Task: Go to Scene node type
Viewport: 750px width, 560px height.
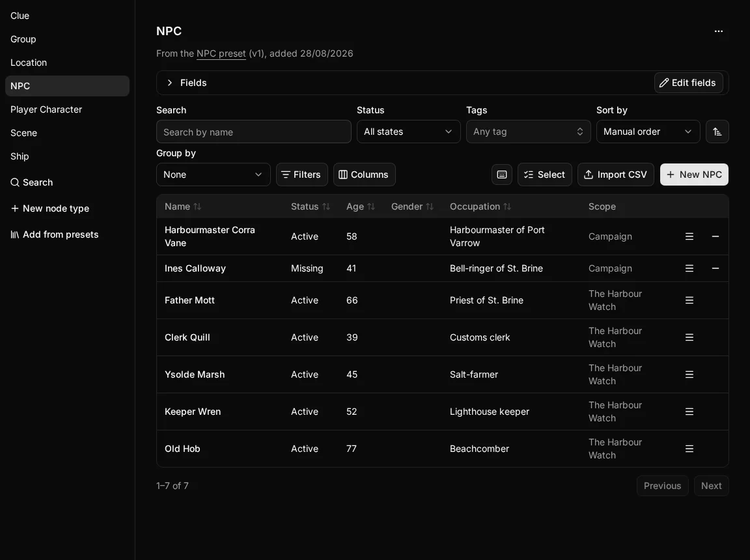Action: 67,133
